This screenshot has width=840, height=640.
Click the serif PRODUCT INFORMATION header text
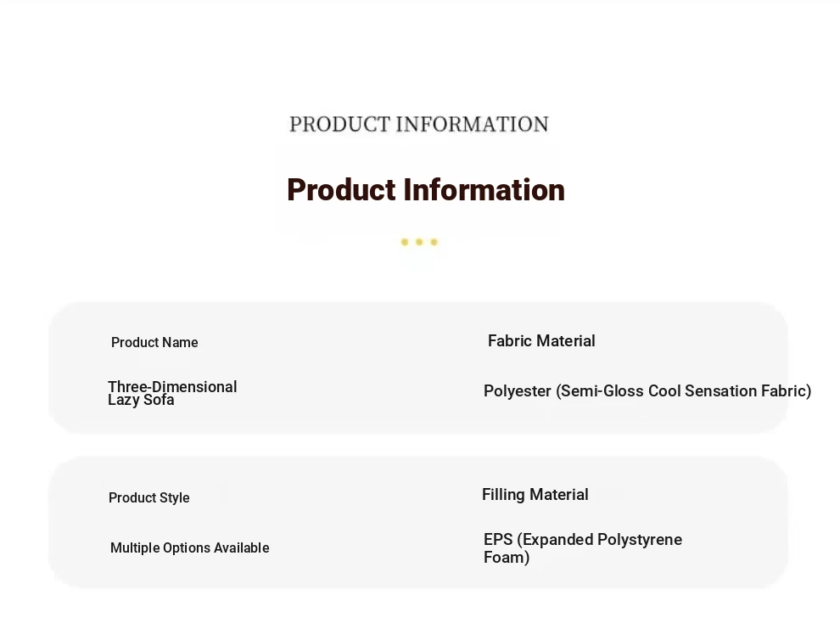(x=419, y=125)
